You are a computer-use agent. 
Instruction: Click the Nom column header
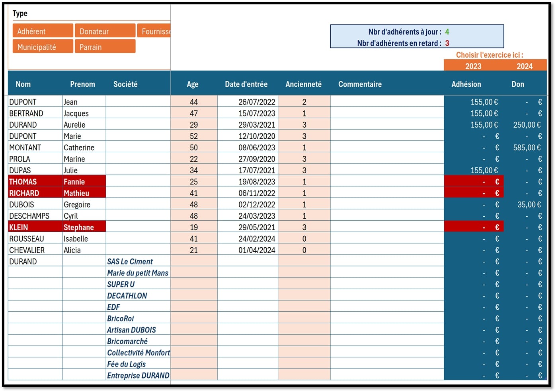click(23, 84)
